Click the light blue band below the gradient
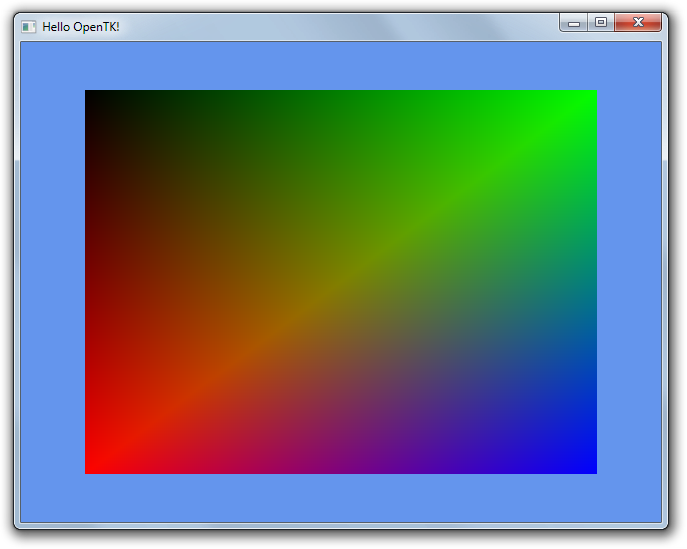Image resolution: width=687 pixels, height=549 pixels. (341, 497)
